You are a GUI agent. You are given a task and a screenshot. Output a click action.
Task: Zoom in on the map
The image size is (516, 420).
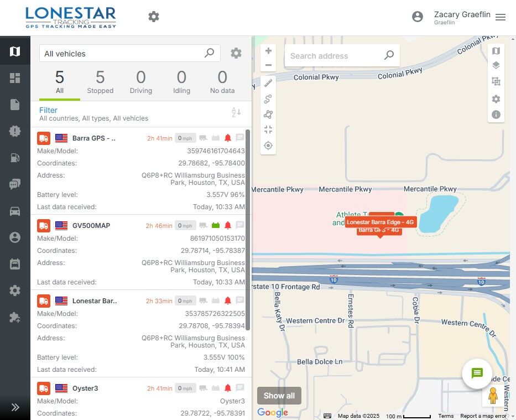click(268, 51)
